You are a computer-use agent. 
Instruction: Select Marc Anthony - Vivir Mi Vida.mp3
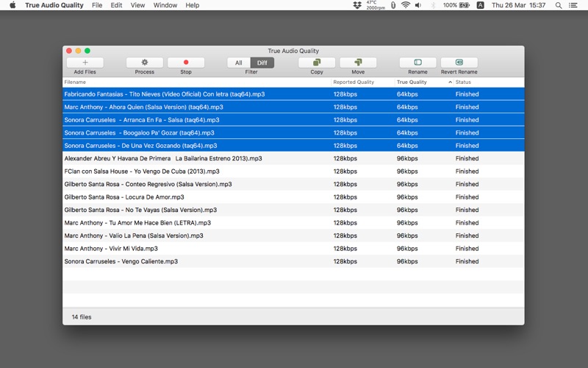(293, 248)
